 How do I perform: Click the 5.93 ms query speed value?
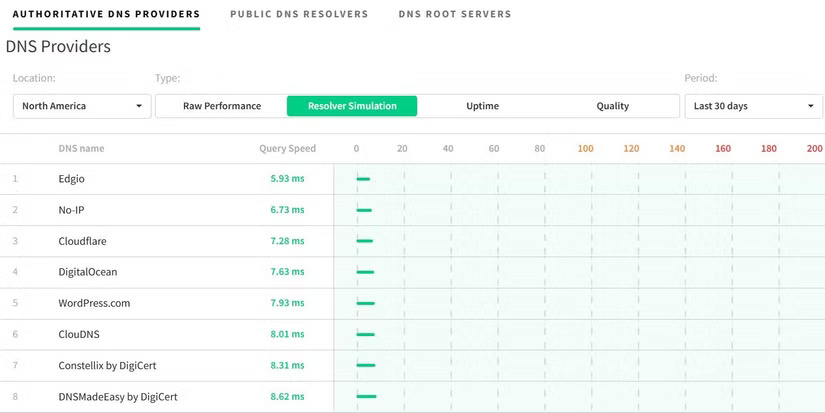click(x=287, y=178)
